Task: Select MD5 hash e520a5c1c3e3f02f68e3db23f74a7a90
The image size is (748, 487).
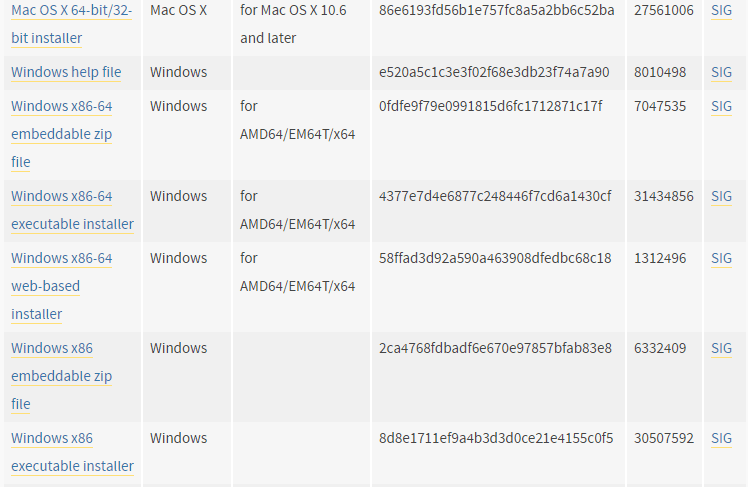Action: 494,72
